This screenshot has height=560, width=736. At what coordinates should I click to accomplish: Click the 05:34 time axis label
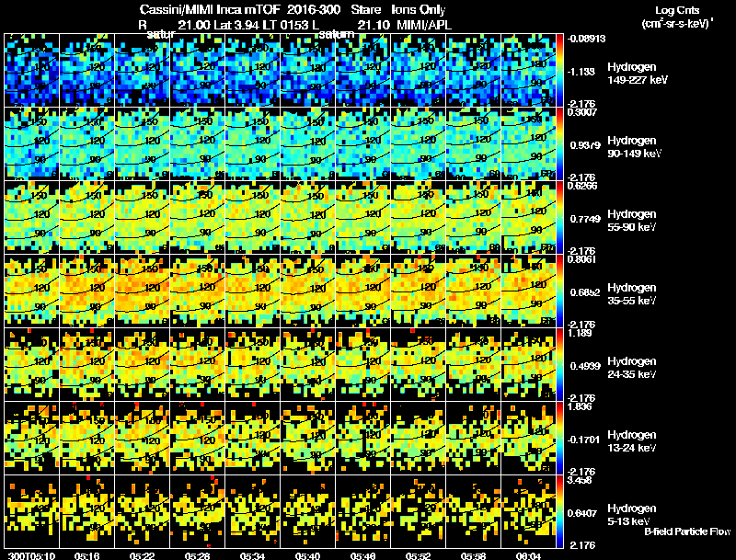click(x=252, y=555)
